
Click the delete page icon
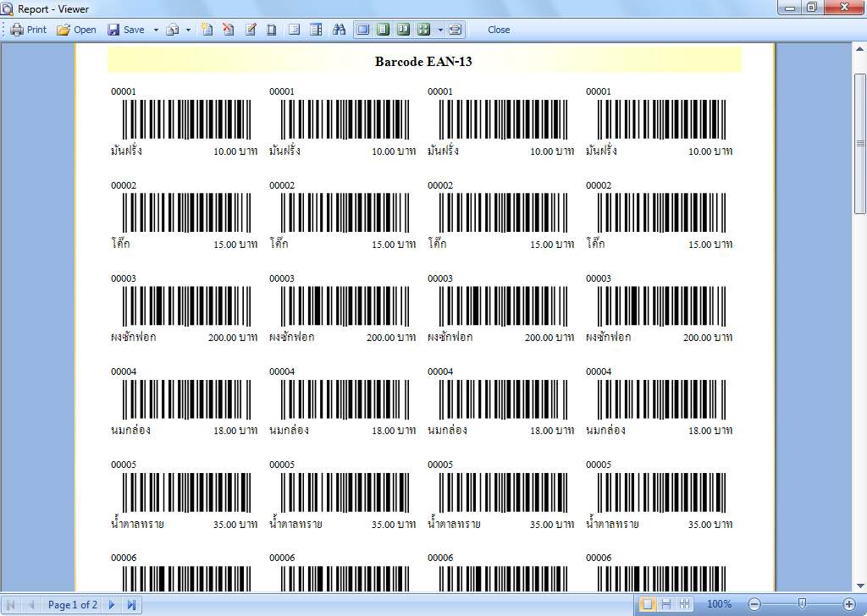[229, 30]
